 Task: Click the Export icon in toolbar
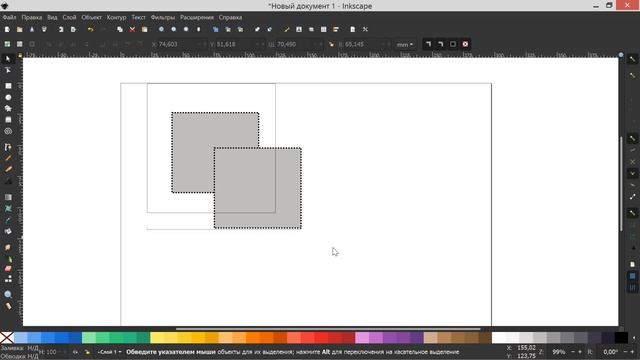(x=73, y=29)
